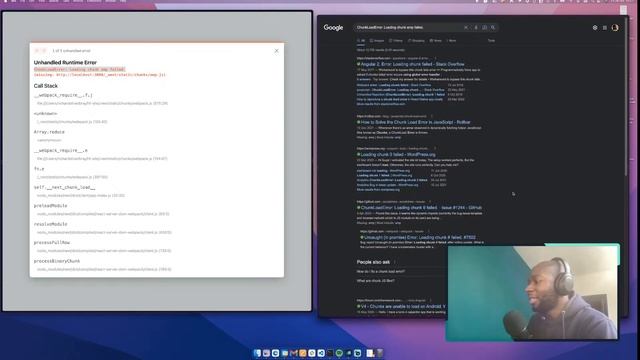Image resolution: width=640 pixels, height=360 pixels.
Task: Open the Google logo home link
Action: point(333,27)
